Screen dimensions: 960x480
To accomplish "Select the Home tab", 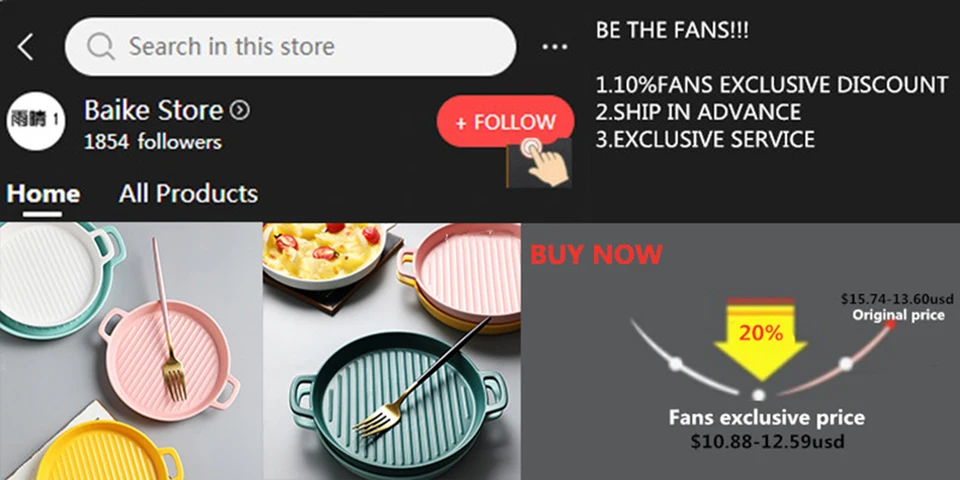I will tap(43, 195).
